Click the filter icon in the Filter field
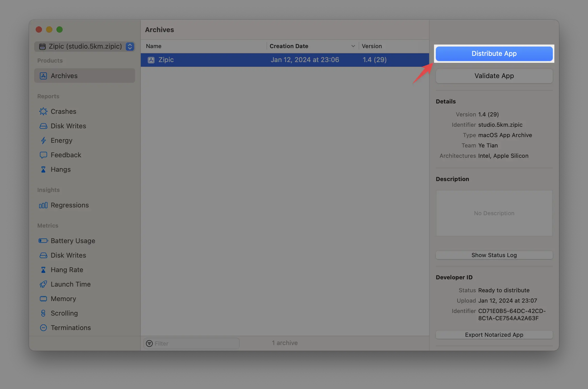The width and height of the screenshot is (588, 389). 149,343
